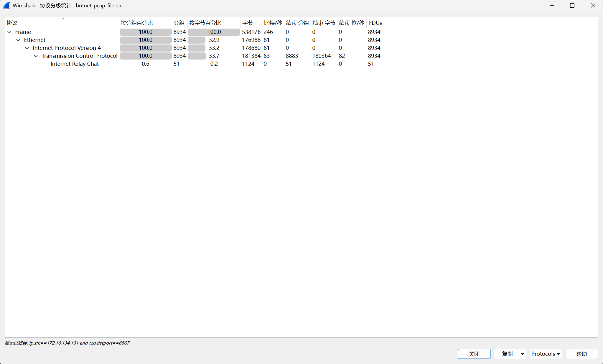
Task: Sort by the 协议 column header
Action: (x=12, y=23)
